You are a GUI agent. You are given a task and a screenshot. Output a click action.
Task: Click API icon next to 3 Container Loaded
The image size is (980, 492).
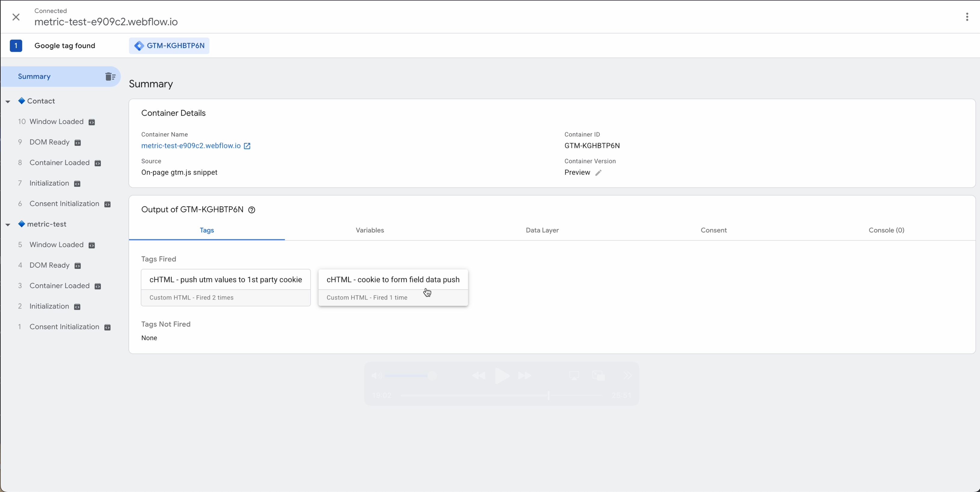[98, 287]
